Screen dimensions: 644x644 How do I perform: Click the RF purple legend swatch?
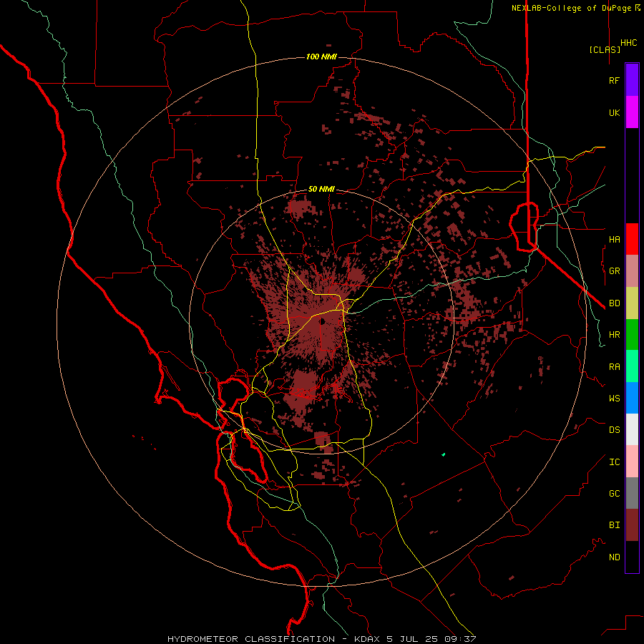tap(632, 80)
